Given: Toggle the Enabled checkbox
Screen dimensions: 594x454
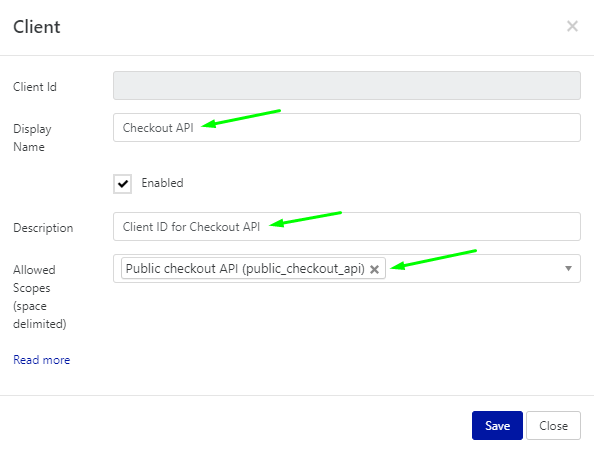Looking at the screenshot, I should click(x=122, y=184).
